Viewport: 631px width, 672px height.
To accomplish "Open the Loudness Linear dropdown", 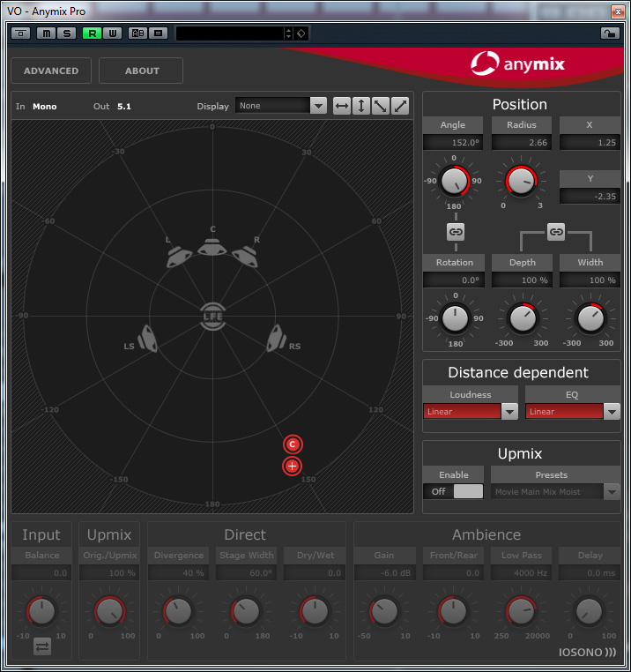I will tap(509, 412).
